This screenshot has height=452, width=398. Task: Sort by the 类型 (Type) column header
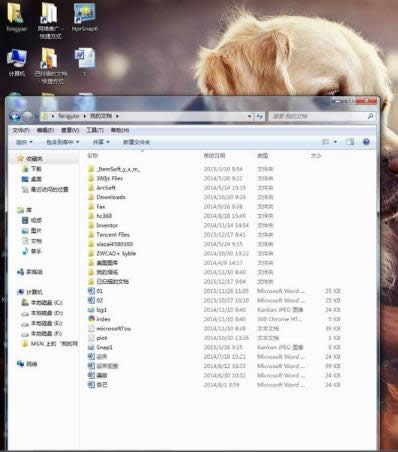click(262, 156)
